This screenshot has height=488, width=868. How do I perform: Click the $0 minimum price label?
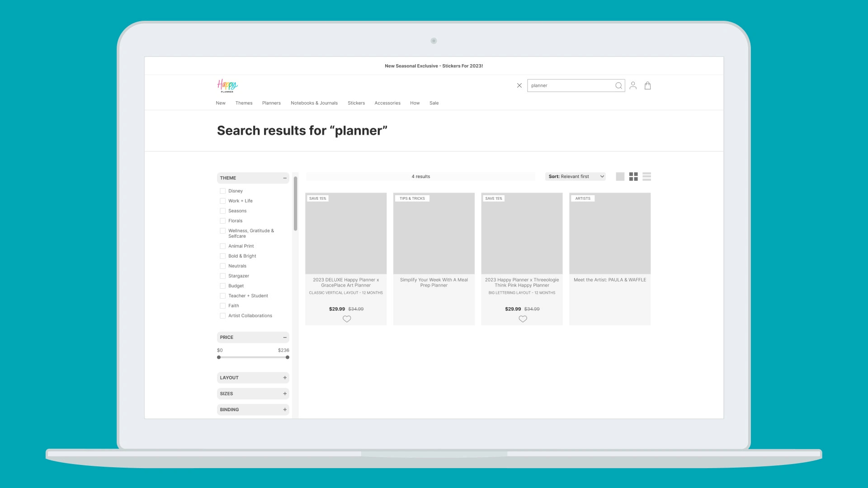pos(220,350)
